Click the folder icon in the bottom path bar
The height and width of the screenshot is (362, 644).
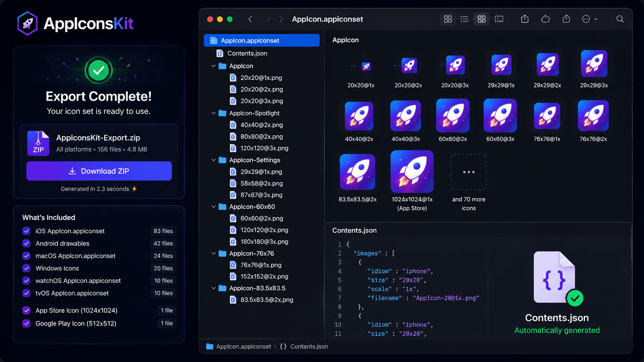pos(210,347)
